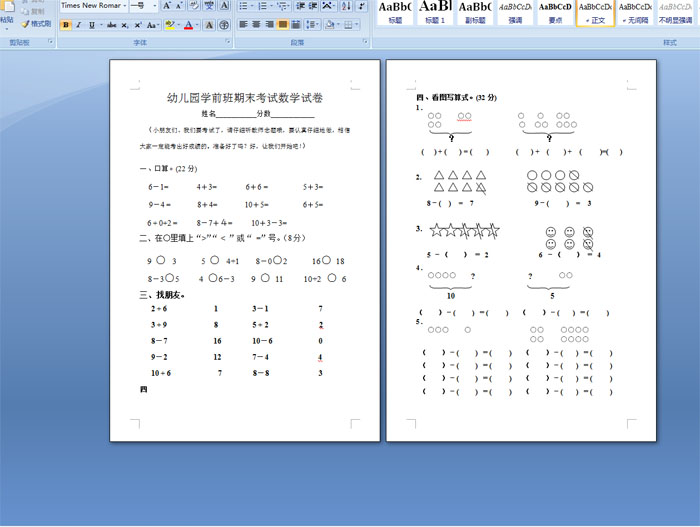Apply the red font color

coord(188,25)
